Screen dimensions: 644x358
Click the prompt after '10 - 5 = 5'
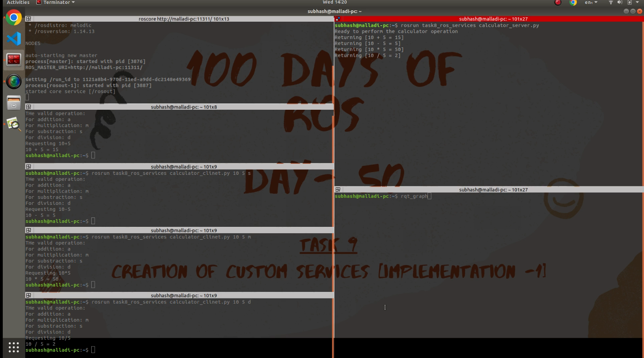[60, 221]
